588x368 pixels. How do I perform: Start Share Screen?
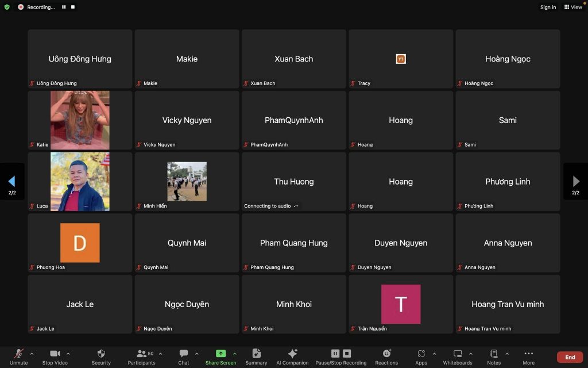tap(220, 356)
